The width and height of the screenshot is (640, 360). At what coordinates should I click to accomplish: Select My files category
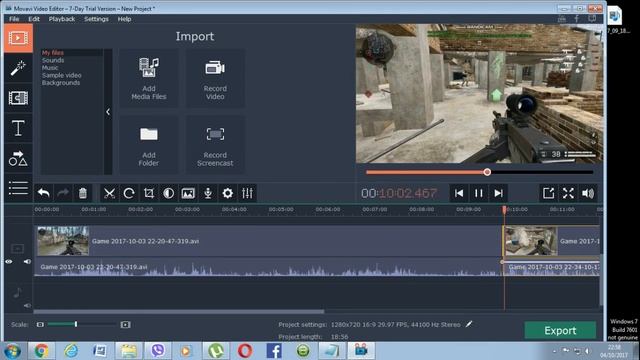tap(53, 53)
